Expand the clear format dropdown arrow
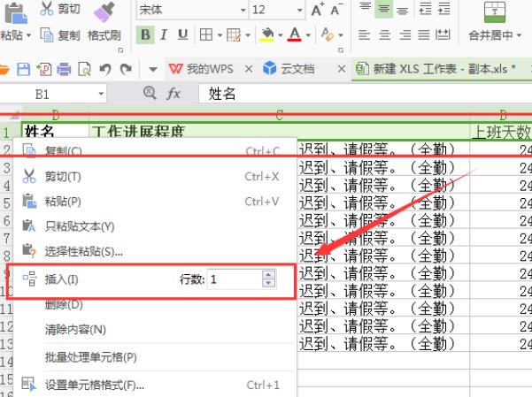The width and height of the screenshot is (532, 397). click(341, 34)
